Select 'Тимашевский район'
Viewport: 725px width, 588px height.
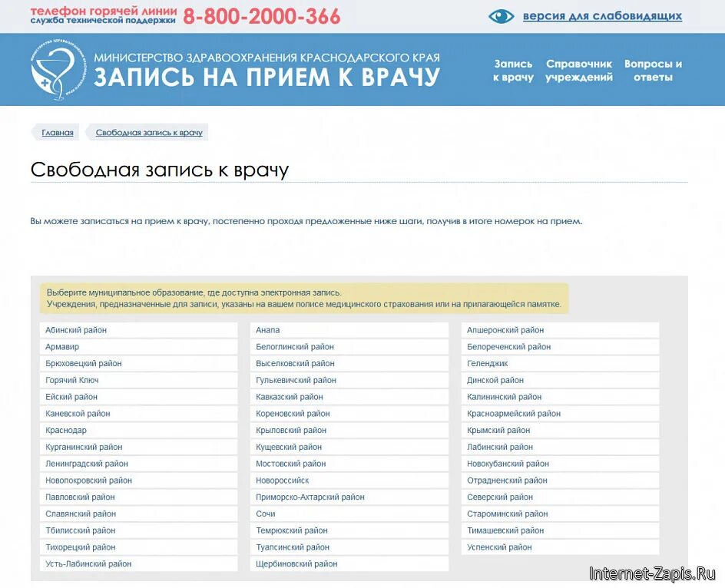(x=561, y=530)
